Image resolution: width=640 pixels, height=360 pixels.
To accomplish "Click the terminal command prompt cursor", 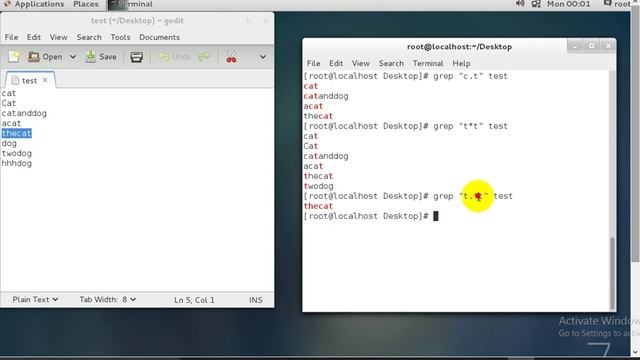I will [x=436, y=216].
